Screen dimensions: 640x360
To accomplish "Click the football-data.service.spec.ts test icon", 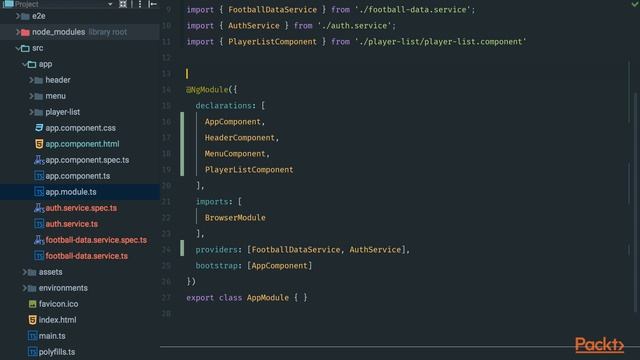I will click(39, 240).
